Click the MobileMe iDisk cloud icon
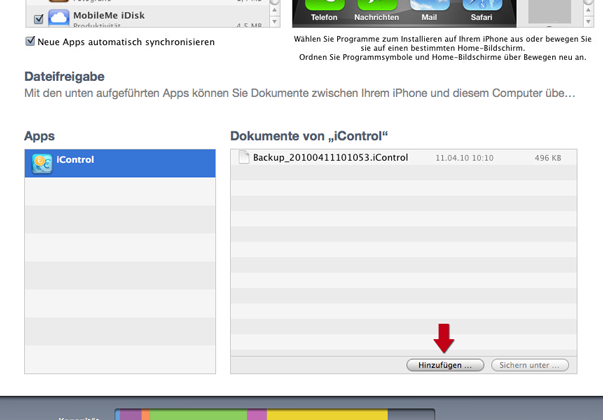 coord(59,18)
